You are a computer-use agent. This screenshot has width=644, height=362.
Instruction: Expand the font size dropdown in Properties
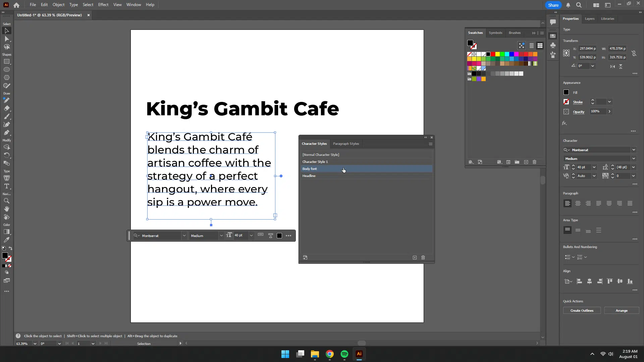click(x=594, y=167)
